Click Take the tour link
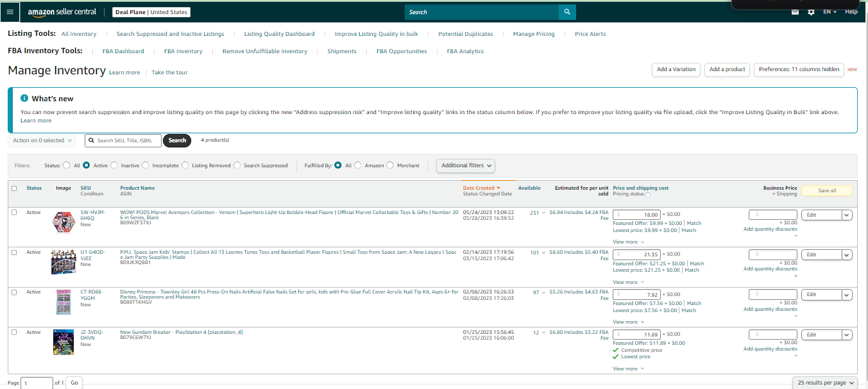Screen dimensions: 868x389 [170, 72]
